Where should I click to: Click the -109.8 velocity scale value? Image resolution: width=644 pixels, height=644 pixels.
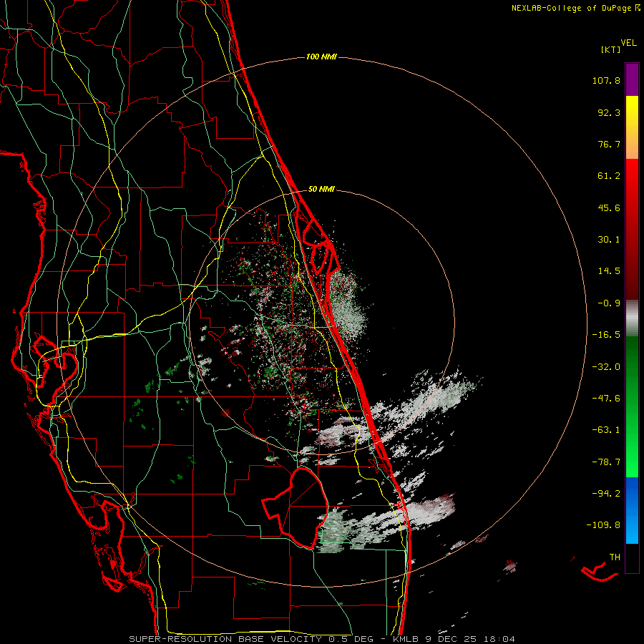pos(603,525)
